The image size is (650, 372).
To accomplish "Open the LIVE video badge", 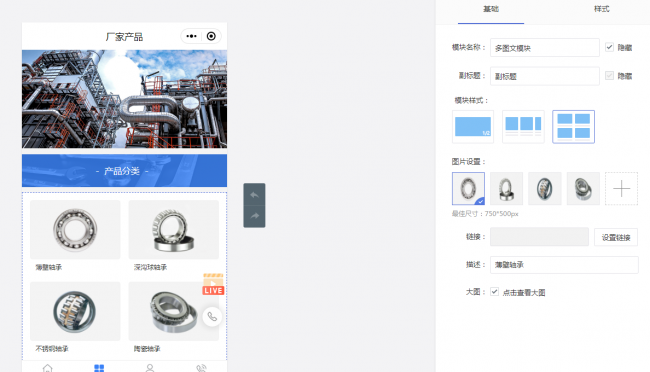I will 213,284.
